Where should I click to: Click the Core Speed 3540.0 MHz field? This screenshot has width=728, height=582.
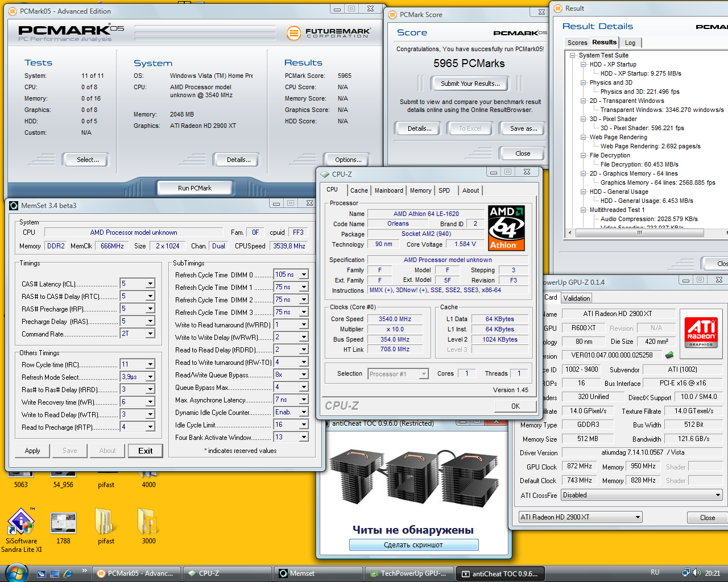(395, 319)
